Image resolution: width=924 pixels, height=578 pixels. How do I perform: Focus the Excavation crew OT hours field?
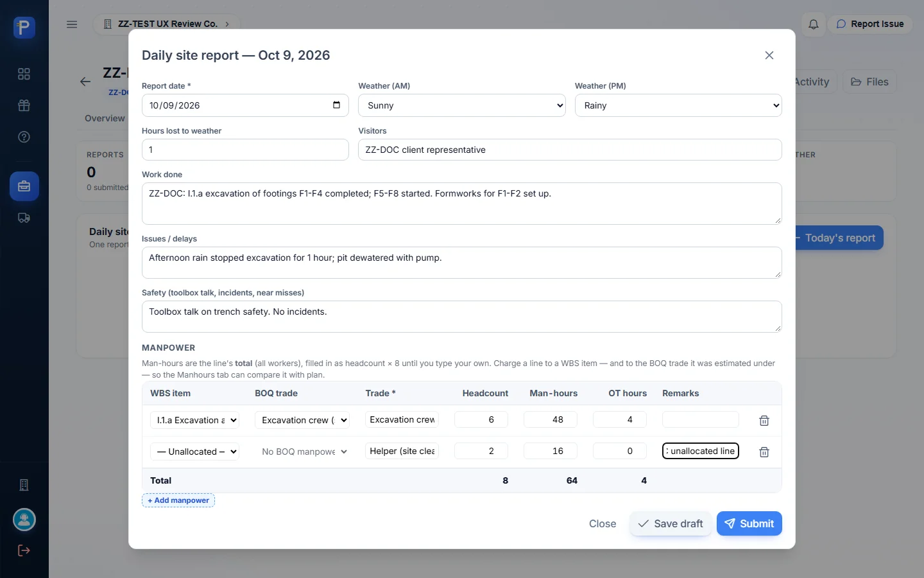(620, 419)
